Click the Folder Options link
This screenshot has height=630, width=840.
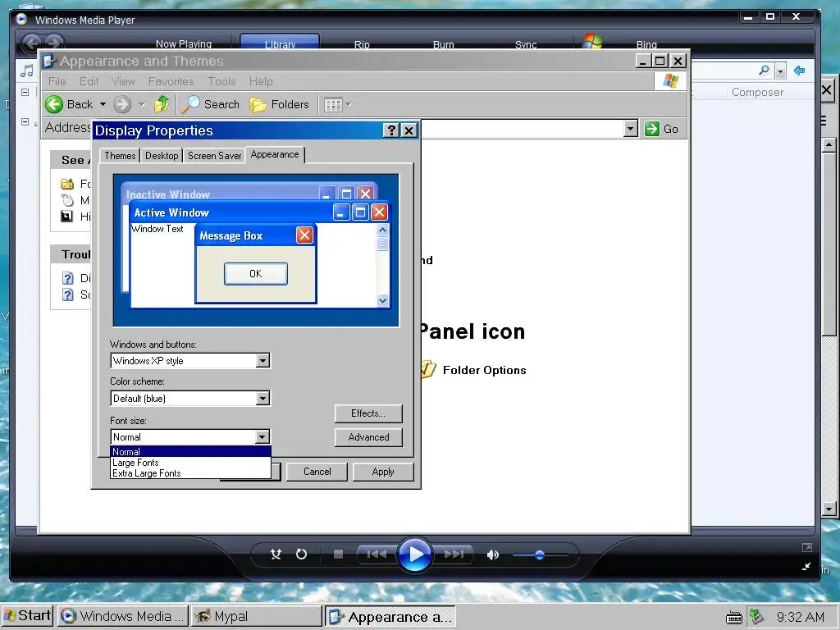[484, 370]
